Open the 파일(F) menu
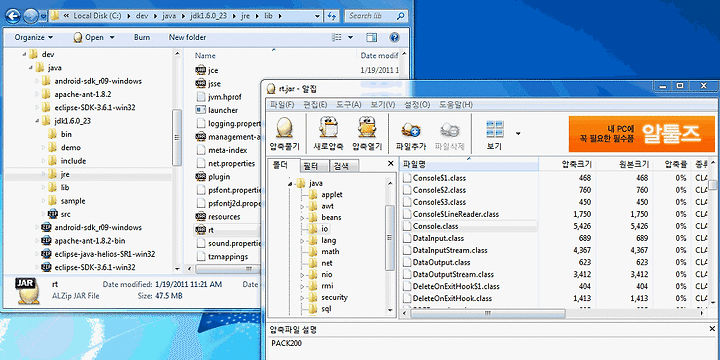 [x=281, y=105]
